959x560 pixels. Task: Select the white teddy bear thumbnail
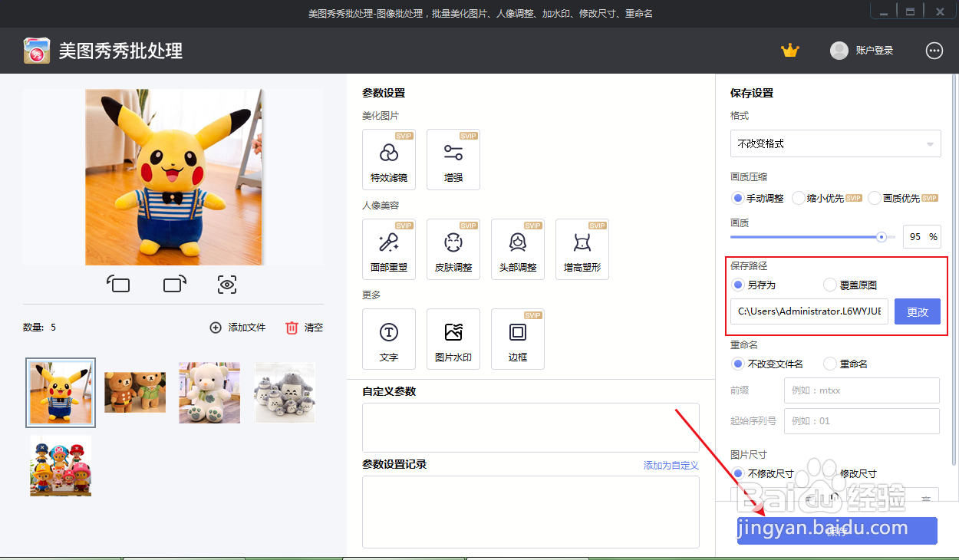tap(209, 393)
